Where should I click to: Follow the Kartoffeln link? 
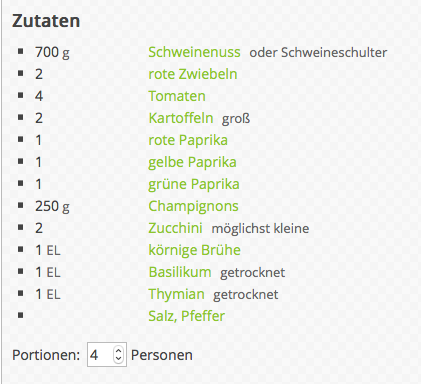pyautogui.click(x=181, y=118)
